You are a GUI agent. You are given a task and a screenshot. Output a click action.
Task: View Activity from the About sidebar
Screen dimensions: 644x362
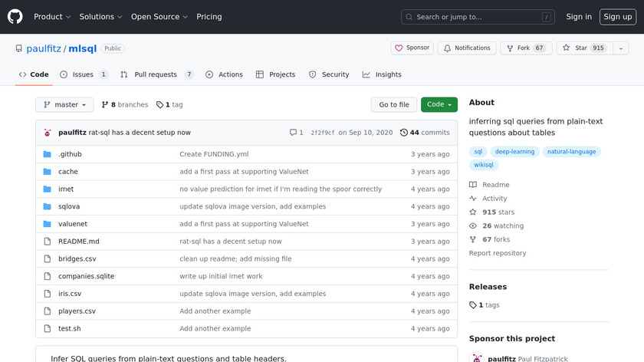pyautogui.click(x=495, y=199)
